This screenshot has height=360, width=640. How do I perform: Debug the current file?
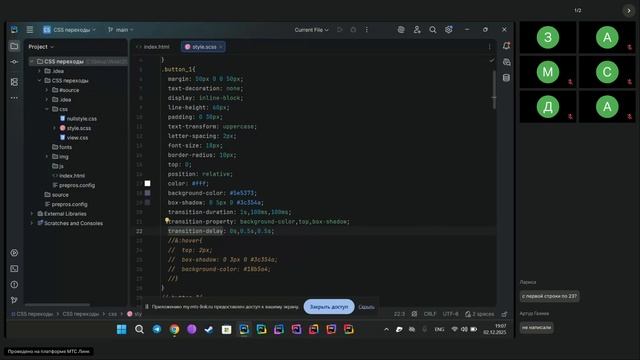tap(353, 29)
